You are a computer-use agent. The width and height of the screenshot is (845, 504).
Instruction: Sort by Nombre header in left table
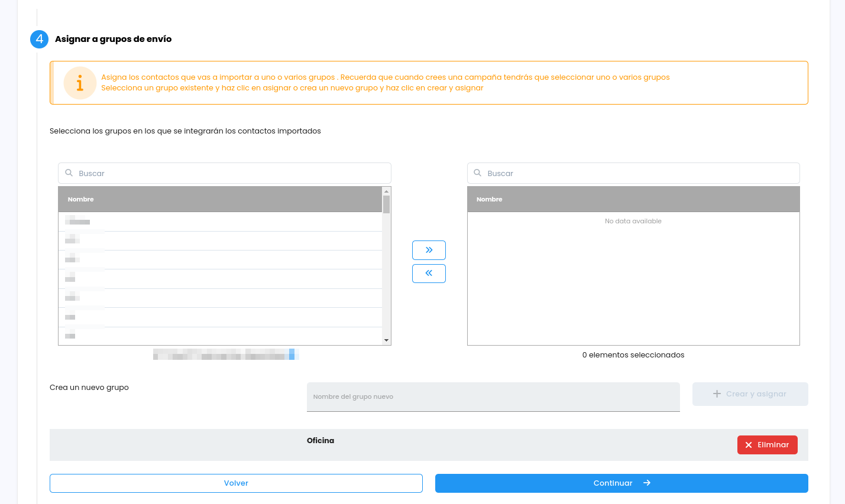click(81, 199)
